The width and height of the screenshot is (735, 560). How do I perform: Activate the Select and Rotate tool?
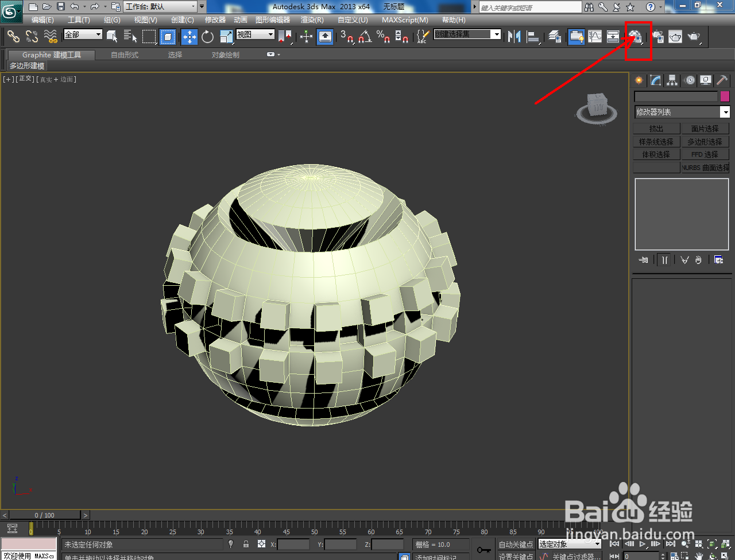[208, 37]
